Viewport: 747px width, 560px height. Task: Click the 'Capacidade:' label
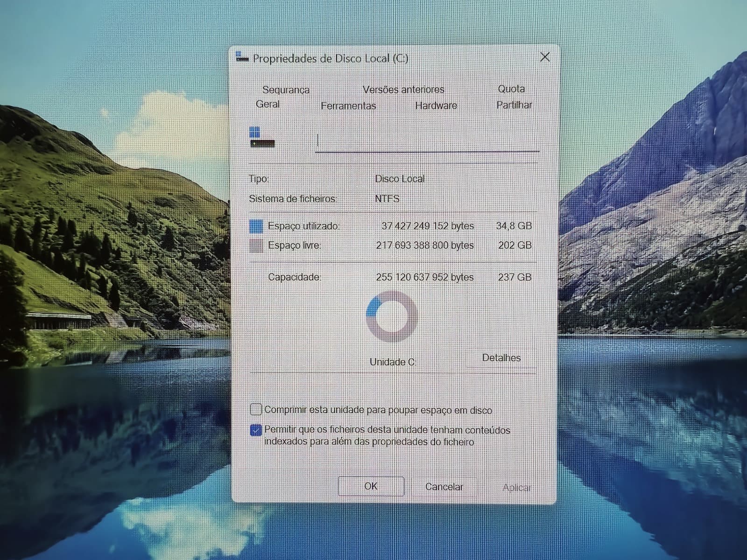point(295,277)
